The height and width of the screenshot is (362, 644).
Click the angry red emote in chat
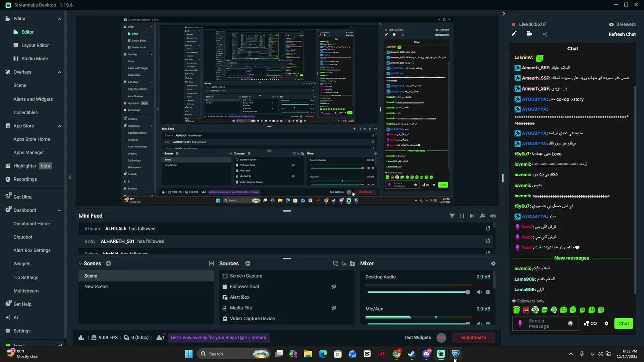tap(526, 310)
